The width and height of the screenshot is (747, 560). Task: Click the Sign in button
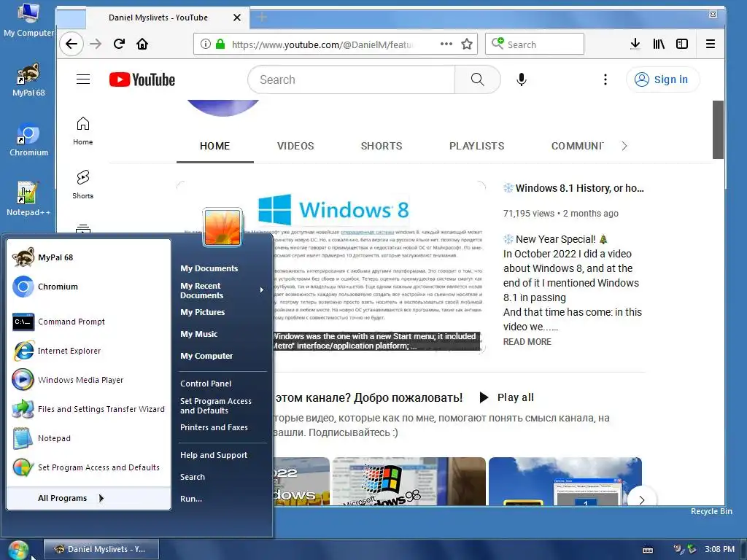[662, 79]
